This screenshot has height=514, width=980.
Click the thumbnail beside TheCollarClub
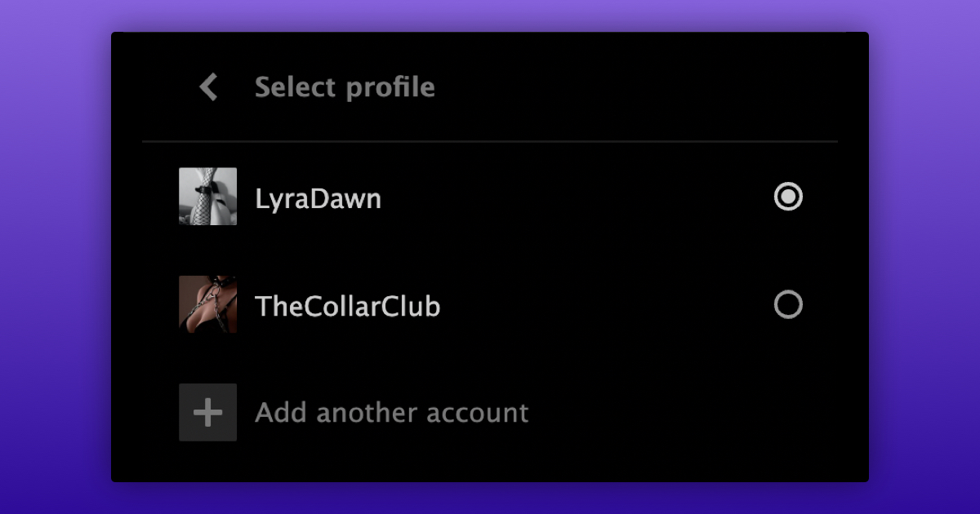click(x=207, y=304)
